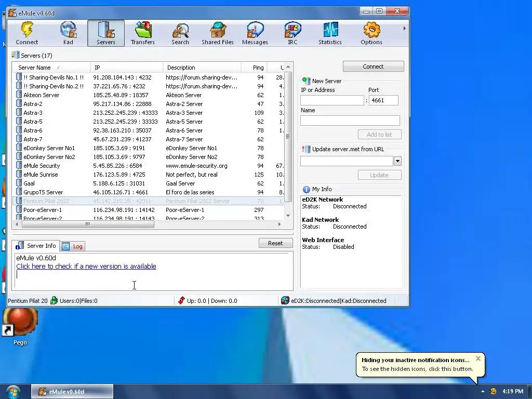Focus the Port field showing 4661
This screenshot has width=532, height=399.
tap(383, 100)
